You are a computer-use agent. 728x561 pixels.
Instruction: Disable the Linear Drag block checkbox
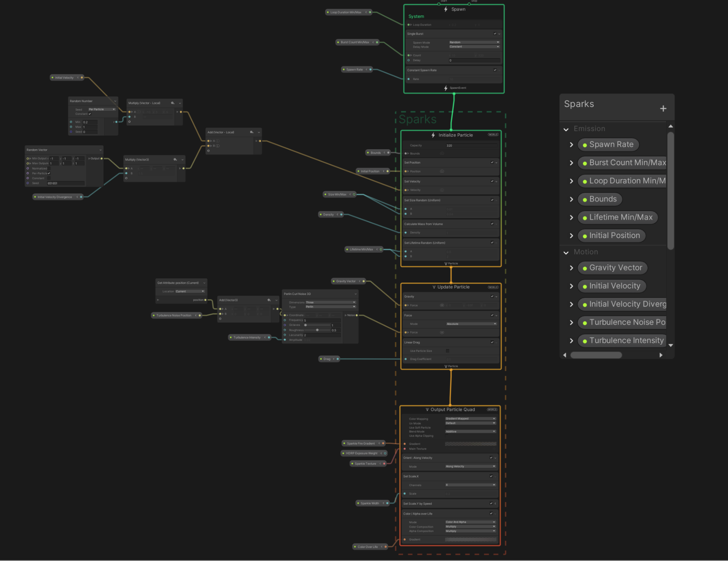tap(492, 342)
